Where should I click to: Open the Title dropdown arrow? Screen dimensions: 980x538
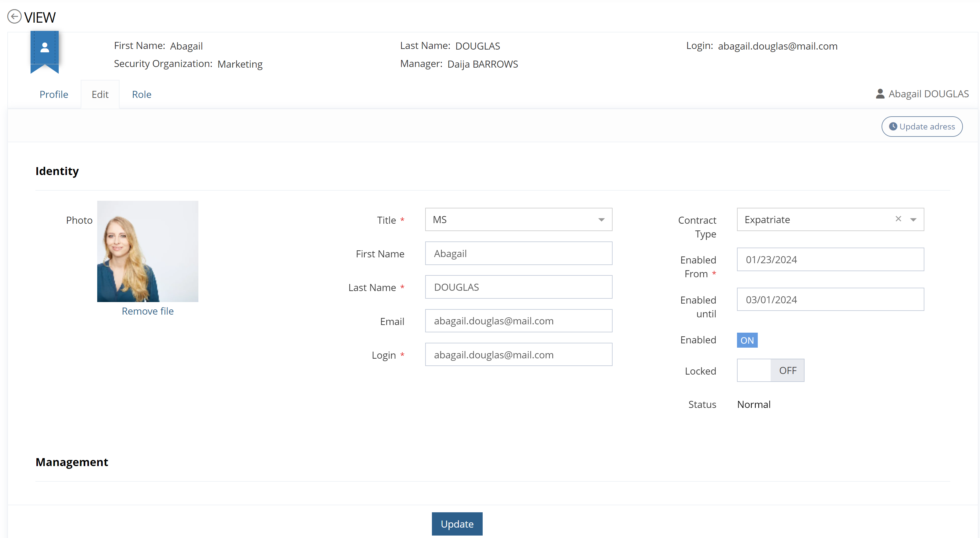coord(601,220)
